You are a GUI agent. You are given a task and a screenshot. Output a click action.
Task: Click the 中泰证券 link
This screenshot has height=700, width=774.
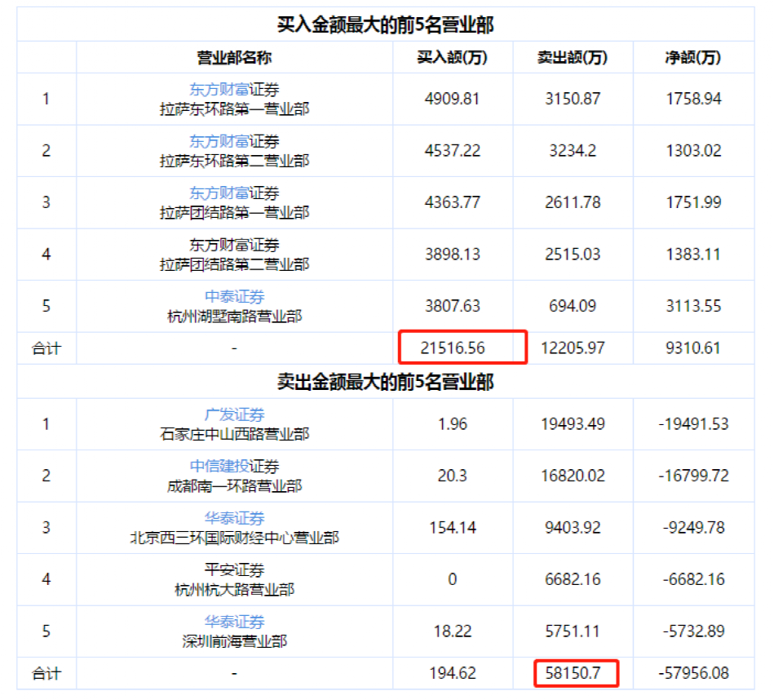point(234,297)
